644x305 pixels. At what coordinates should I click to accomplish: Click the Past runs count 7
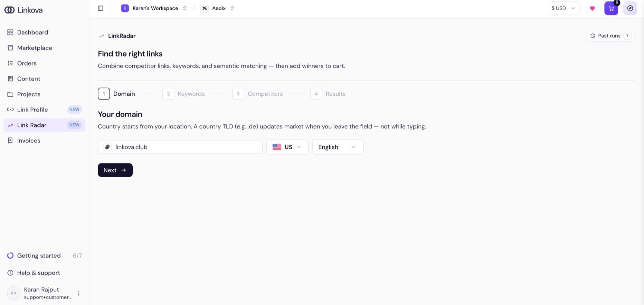(x=627, y=36)
